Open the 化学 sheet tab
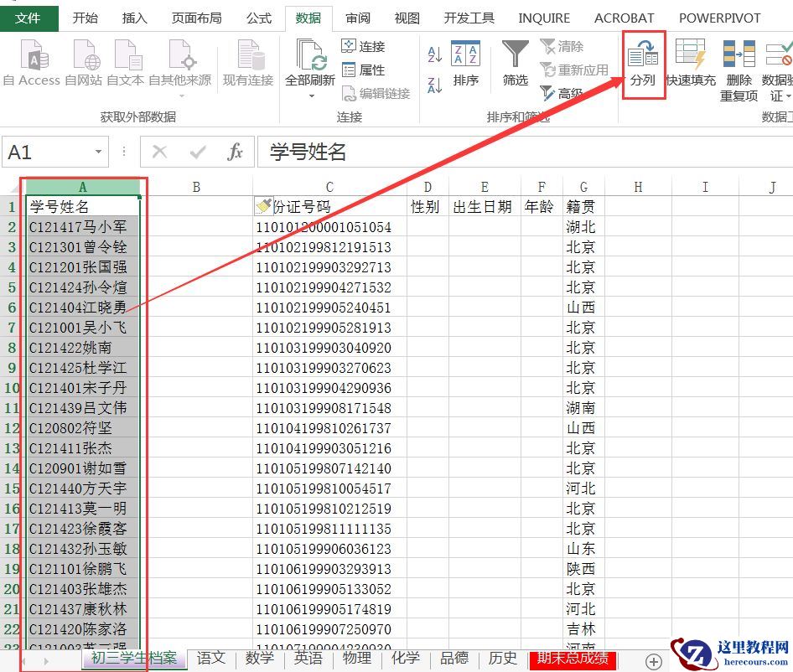Viewport: 793px width, 672px height. (x=406, y=659)
